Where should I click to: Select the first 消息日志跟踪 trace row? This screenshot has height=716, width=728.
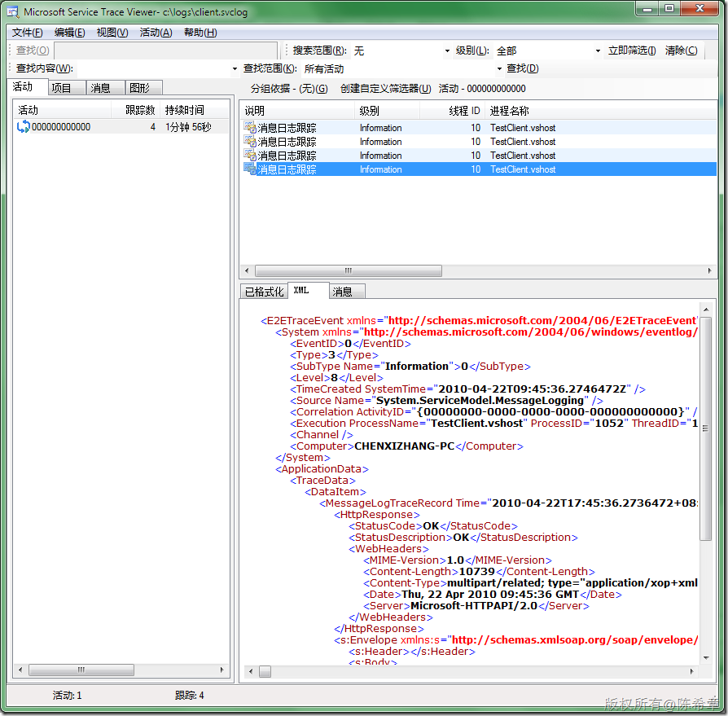pos(478,128)
